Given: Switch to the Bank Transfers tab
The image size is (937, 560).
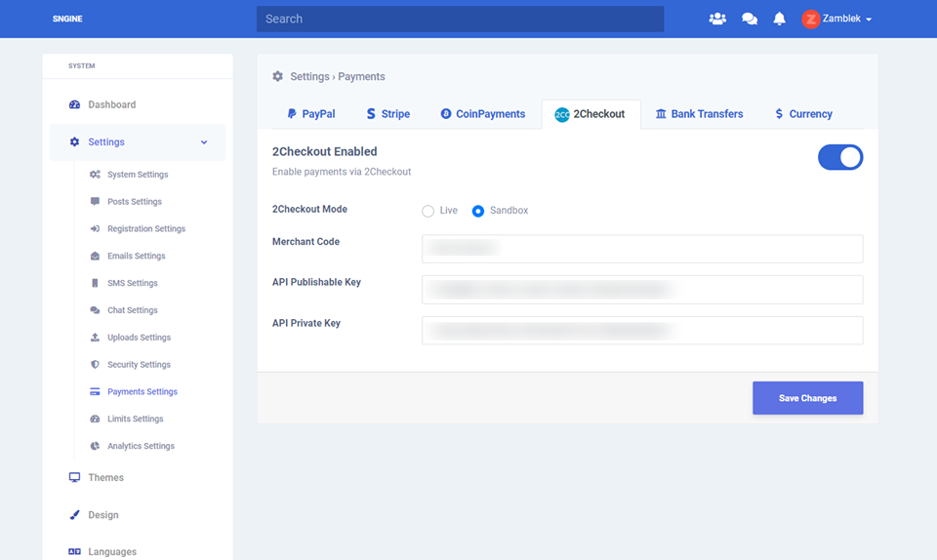Looking at the screenshot, I should pyautogui.click(x=699, y=114).
